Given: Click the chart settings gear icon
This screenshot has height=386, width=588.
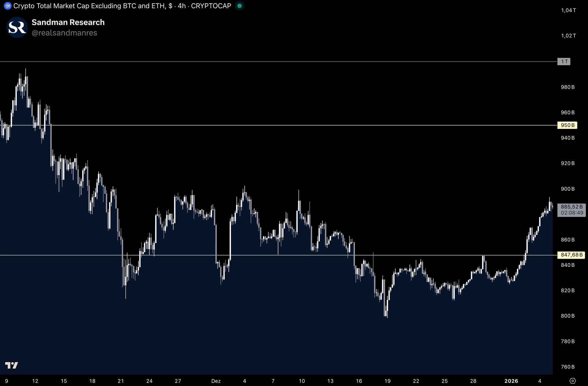Looking at the screenshot, I should tap(572, 381).
